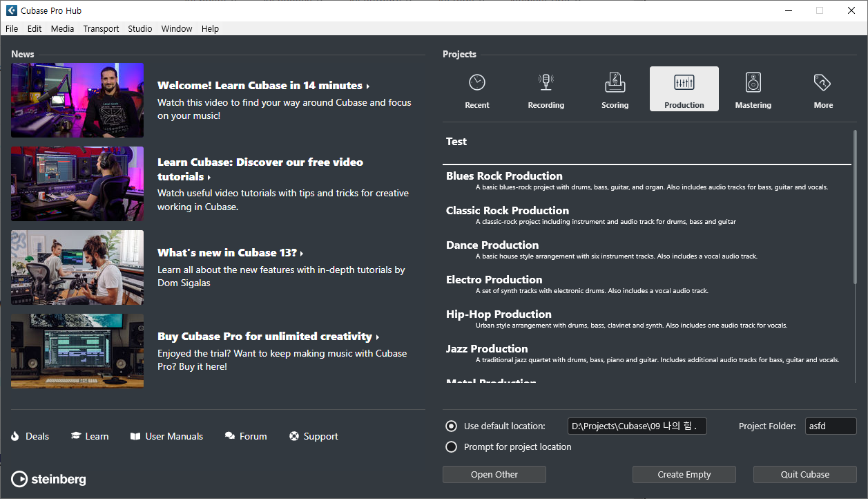The width and height of the screenshot is (868, 499).
Task: Select the Production mixer faders icon
Action: point(684,82)
